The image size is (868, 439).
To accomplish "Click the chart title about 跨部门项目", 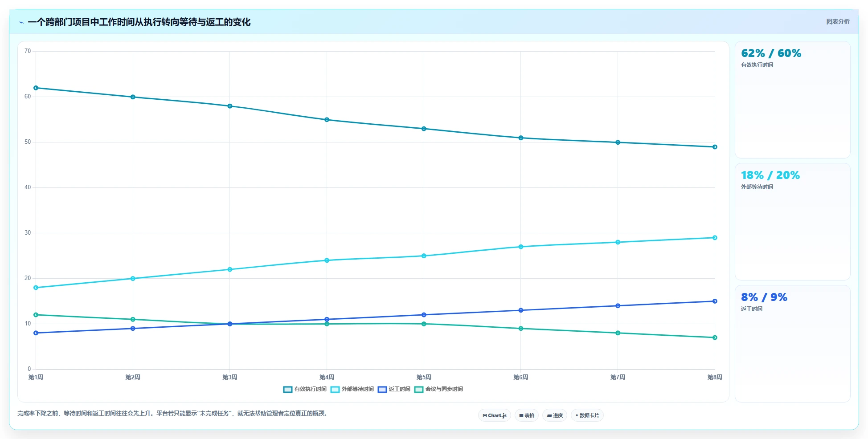I will coord(139,22).
